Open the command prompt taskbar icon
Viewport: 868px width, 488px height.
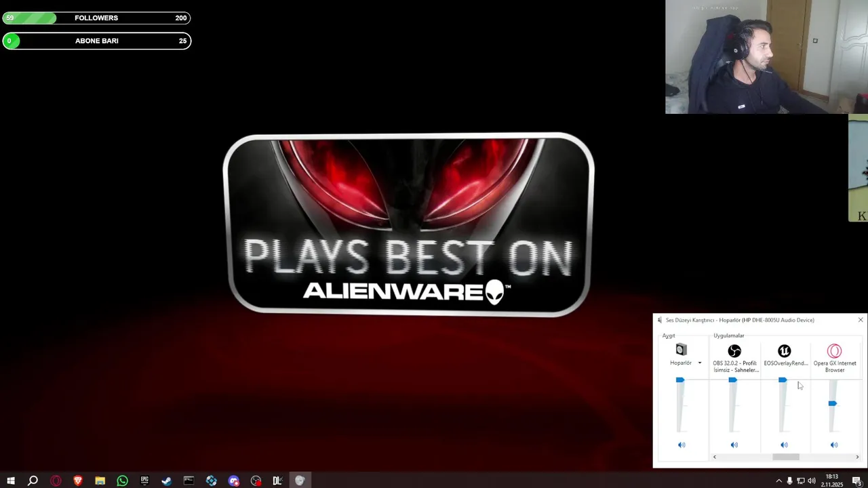point(189,481)
